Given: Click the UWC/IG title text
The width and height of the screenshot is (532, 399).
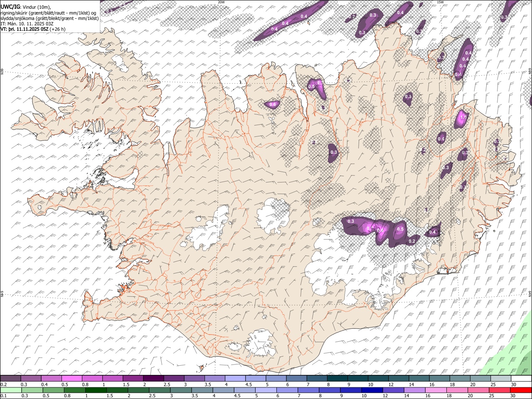Looking at the screenshot, I should coord(10,6).
